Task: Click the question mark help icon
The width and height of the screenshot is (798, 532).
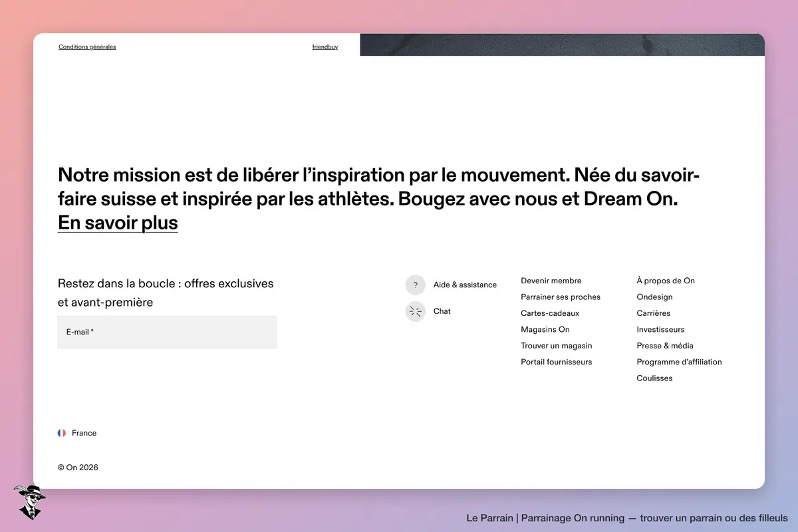Action: click(415, 285)
